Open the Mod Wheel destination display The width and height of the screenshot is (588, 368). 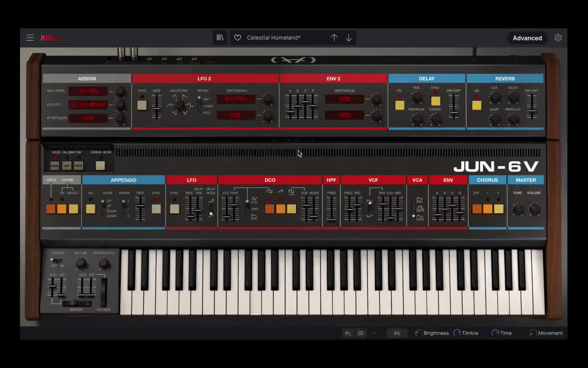[x=88, y=91]
